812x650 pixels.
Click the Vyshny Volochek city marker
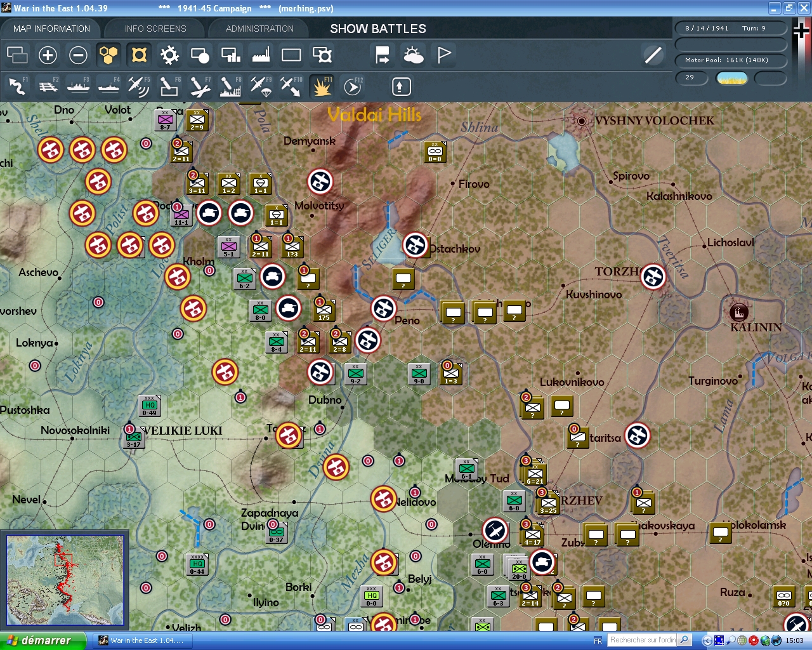(x=581, y=121)
